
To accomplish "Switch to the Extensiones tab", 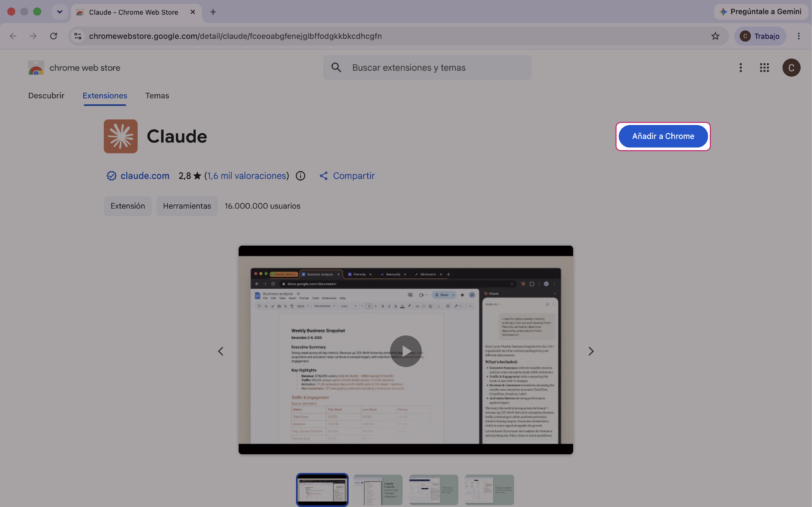I will [x=105, y=96].
